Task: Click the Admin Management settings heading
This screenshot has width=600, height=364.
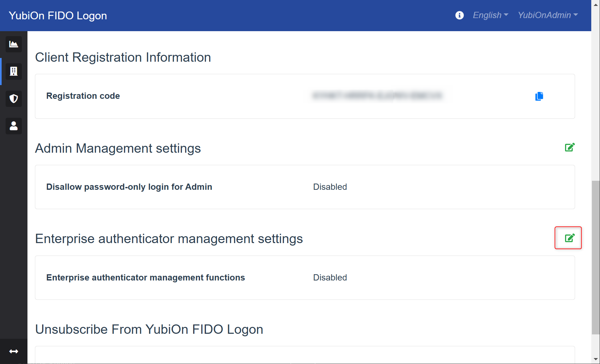Action: [118, 148]
